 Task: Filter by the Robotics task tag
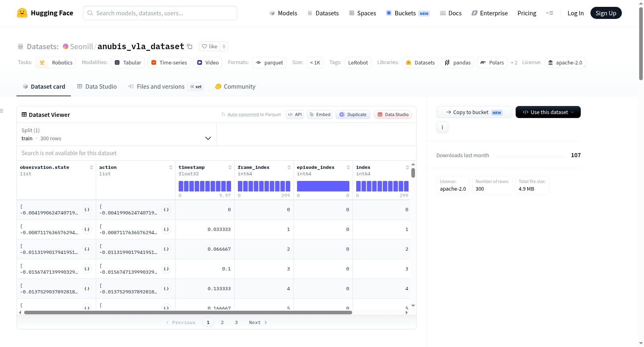coord(56,62)
